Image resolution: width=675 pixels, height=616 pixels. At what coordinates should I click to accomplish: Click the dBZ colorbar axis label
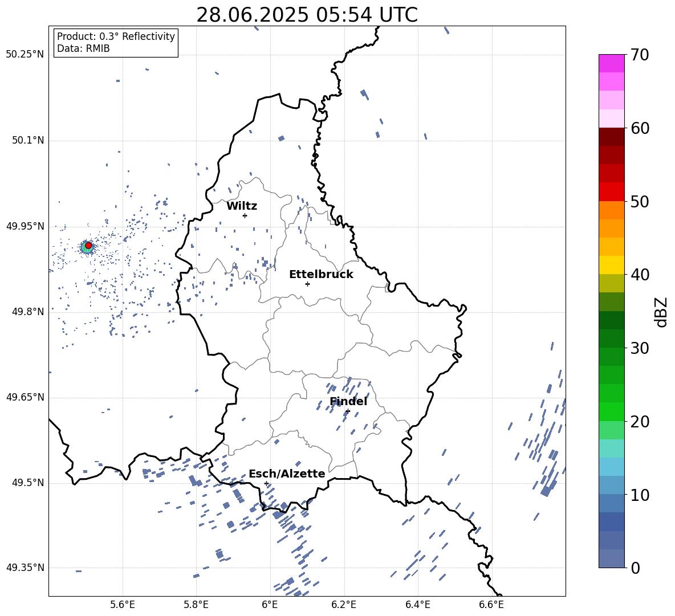tap(662, 312)
